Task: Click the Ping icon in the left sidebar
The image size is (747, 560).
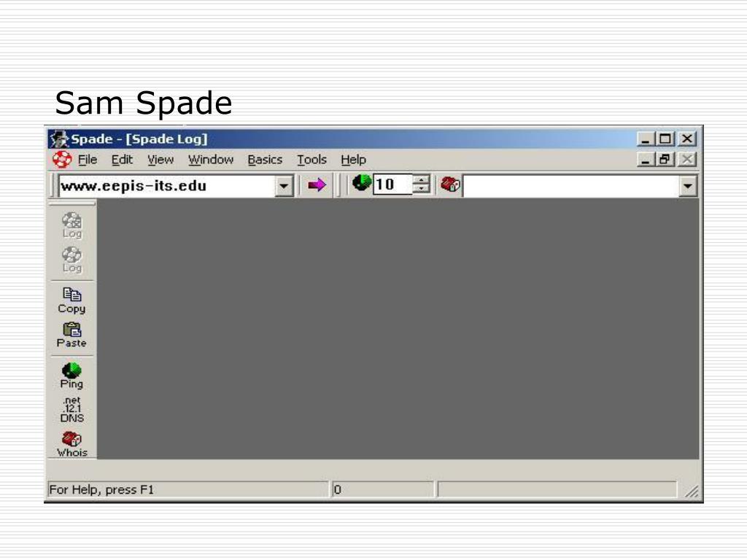Action: pos(71,376)
